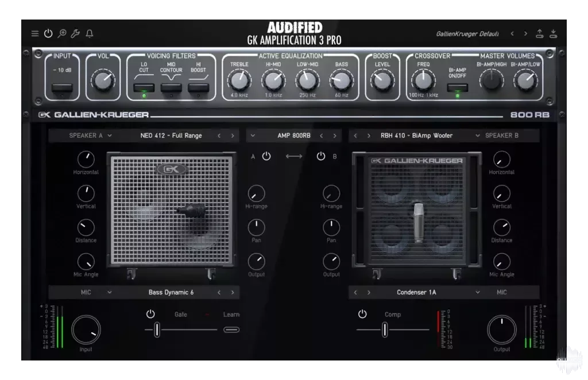Click the LOW-MID 250 Hz knob
Viewport: 588px width, 380px height.
click(308, 80)
